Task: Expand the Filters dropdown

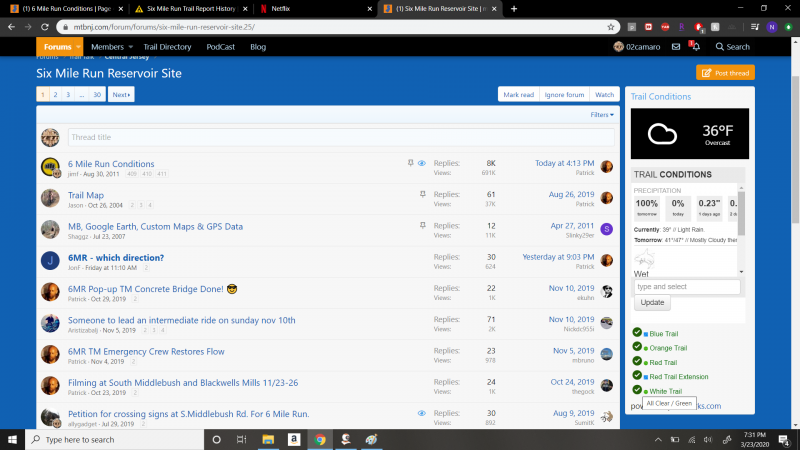Action: [601, 115]
